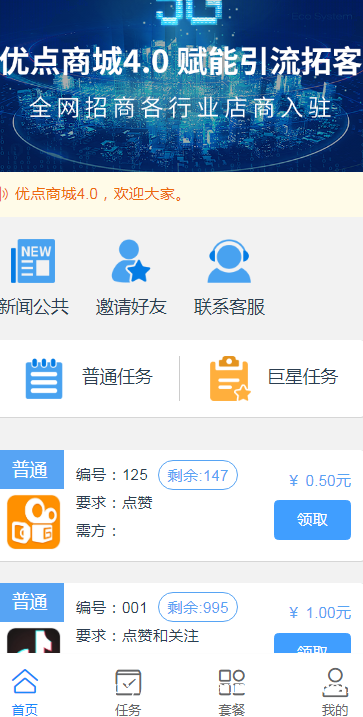The height and width of the screenshot is (717, 363).
Task: Tap the 剩余:995 badge
Action: click(x=198, y=607)
